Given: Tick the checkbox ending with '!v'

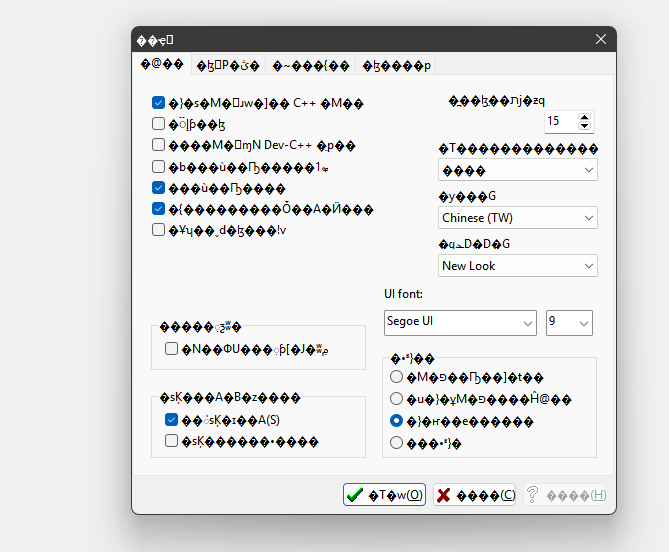Looking at the screenshot, I should click(x=158, y=230).
